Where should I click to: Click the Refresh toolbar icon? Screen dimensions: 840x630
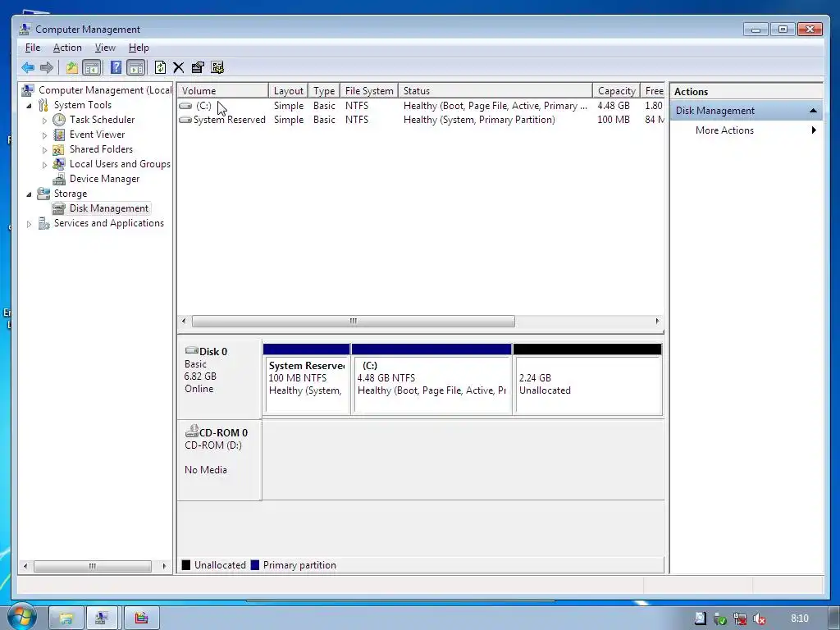[160, 67]
